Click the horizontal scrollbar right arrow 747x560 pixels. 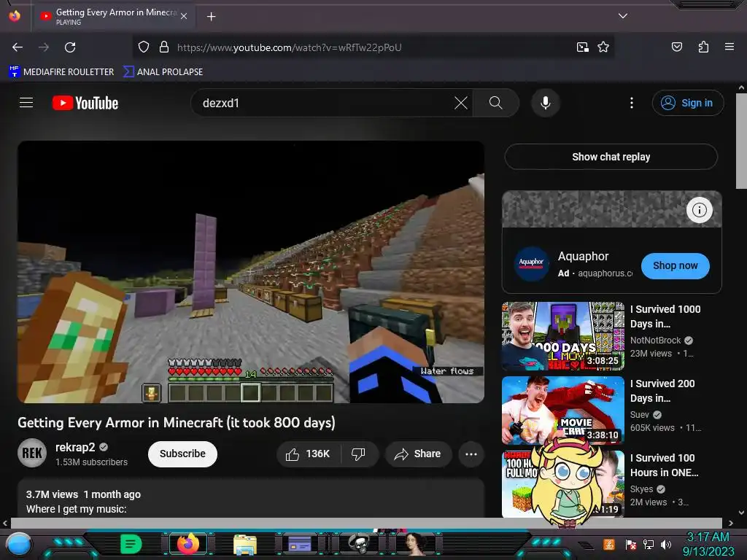coord(730,523)
